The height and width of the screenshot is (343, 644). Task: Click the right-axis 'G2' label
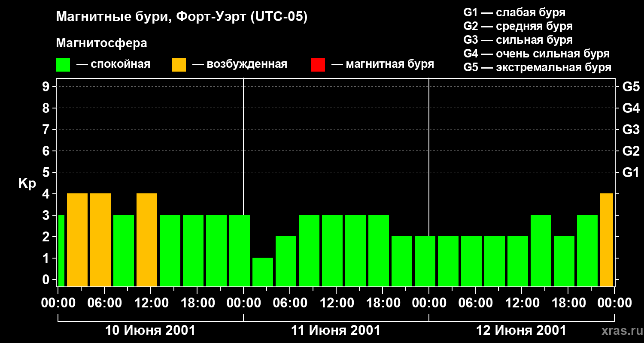pyautogui.click(x=631, y=151)
